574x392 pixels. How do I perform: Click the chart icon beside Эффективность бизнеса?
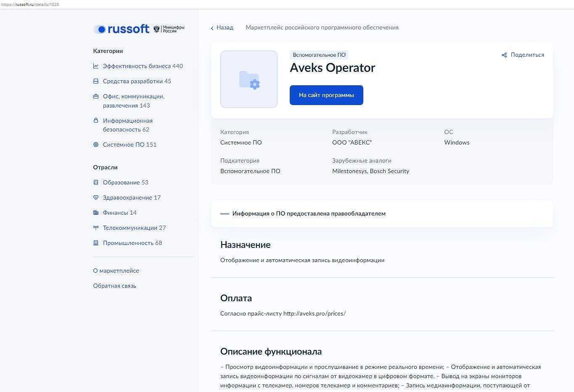(x=96, y=66)
